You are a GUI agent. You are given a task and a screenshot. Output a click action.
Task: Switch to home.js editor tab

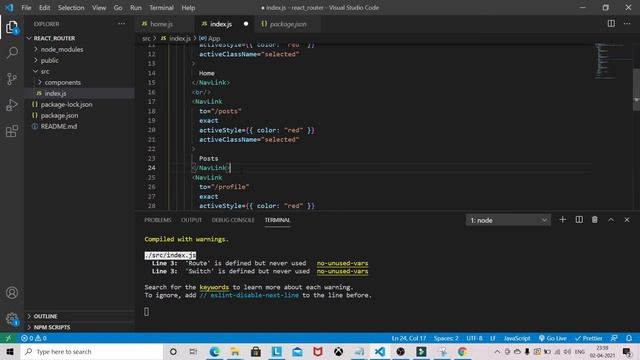164,24
